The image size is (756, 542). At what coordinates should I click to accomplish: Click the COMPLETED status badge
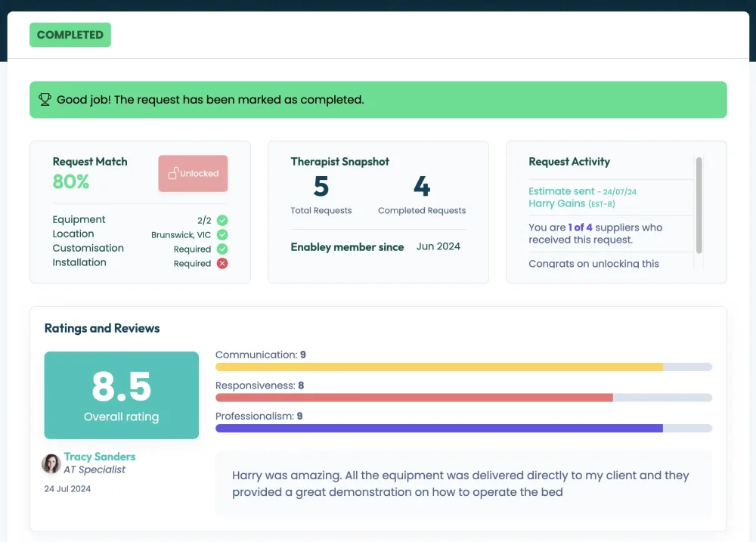click(x=70, y=35)
